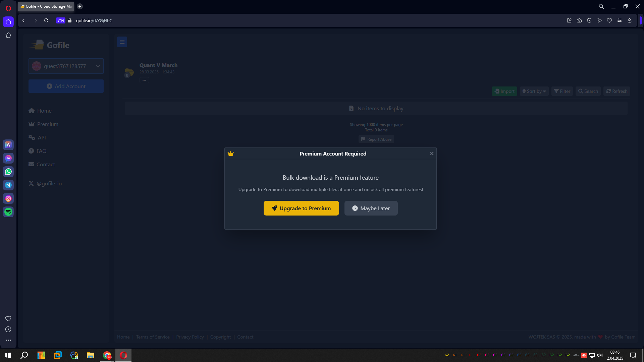Toggle the hamburger sidebar menu button
Viewport: 644px width, 362px height.
(122, 42)
